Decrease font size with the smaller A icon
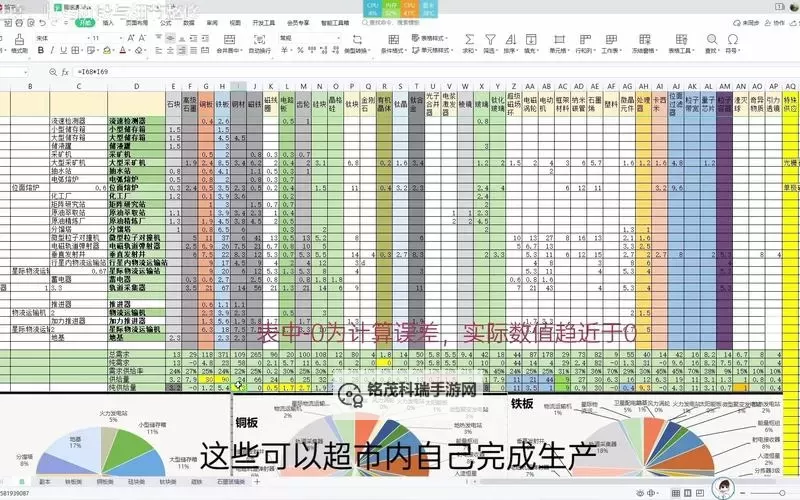Image resolution: width=800 pixels, height=500 pixels. (x=142, y=38)
